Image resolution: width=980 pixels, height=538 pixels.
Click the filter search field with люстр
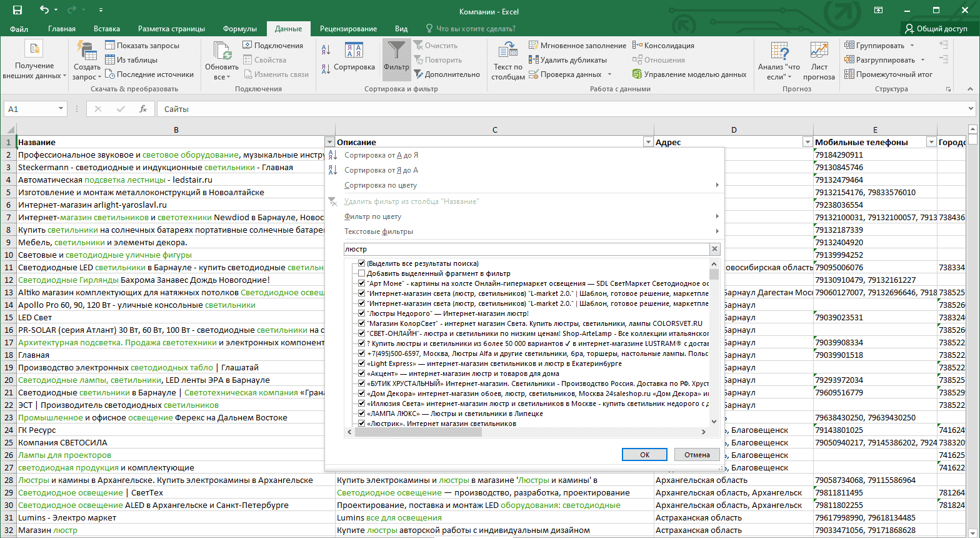click(526, 249)
